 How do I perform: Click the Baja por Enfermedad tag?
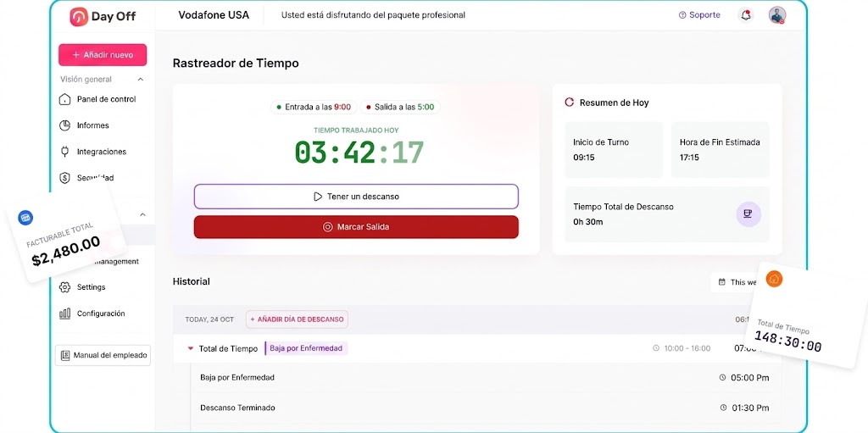(306, 348)
